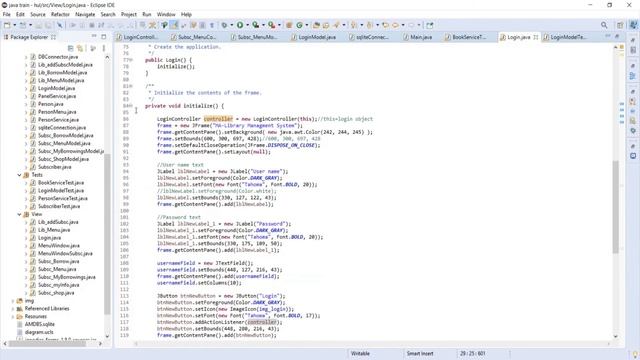Open dropdown arrow next to New button

(14, 25)
